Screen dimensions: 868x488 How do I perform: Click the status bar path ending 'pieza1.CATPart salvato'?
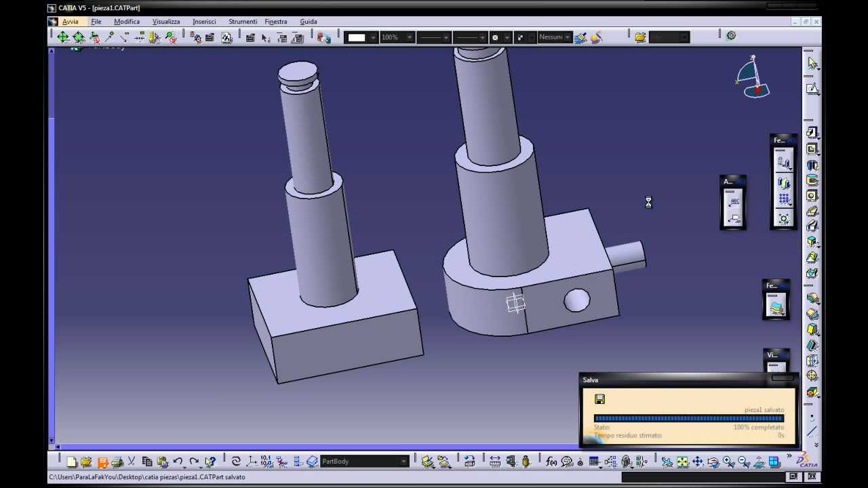coord(147,477)
